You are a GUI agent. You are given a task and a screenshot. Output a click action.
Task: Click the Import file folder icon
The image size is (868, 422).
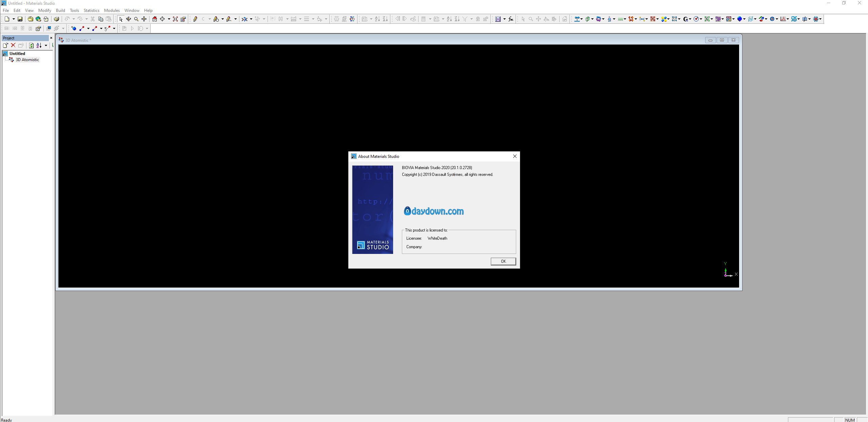pyautogui.click(x=30, y=19)
